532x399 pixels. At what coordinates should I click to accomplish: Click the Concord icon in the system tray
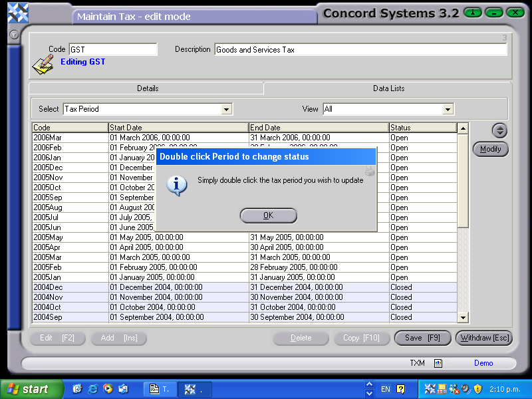430,389
